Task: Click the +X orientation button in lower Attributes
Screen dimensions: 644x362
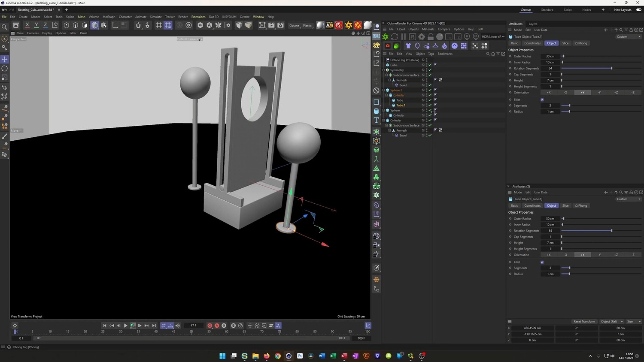Action: pos(548,255)
